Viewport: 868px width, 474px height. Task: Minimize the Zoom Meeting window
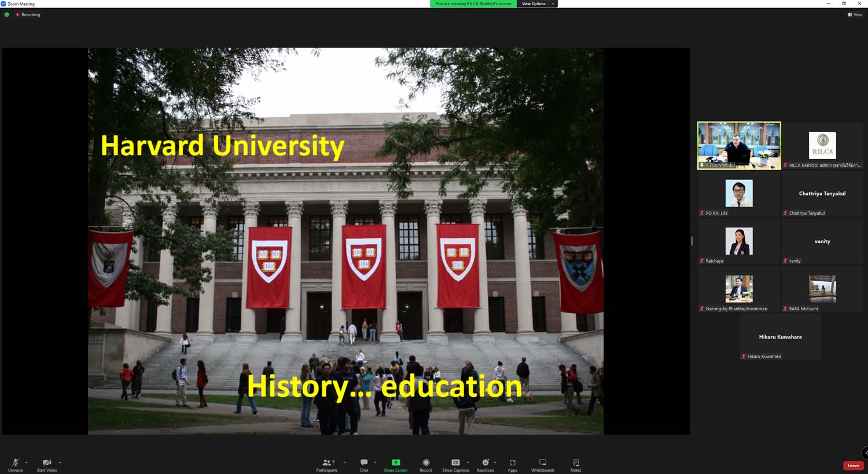click(828, 3)
